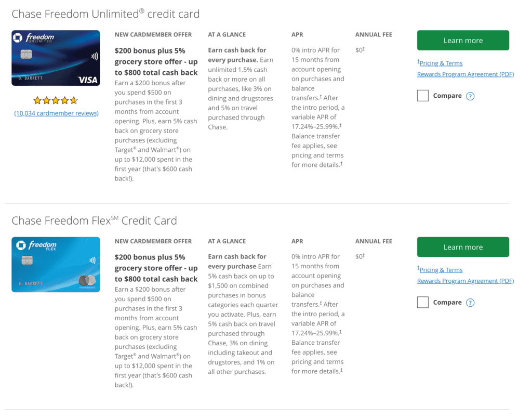The width and height of the screenshot is (532, 417).
Task: Click the five-star rating under Freedom Unlimited card
Action: pos(56,100)
